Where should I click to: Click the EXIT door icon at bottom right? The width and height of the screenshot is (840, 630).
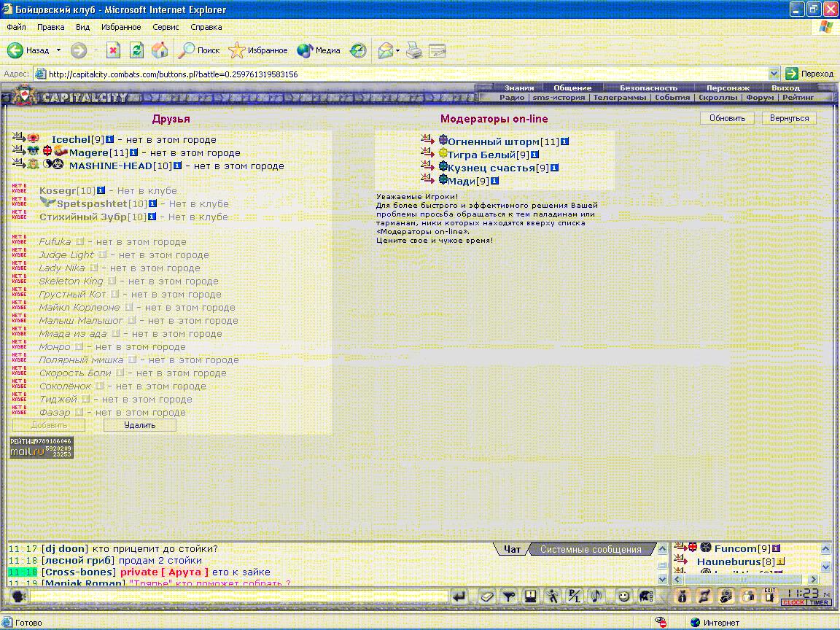[770, 596]
